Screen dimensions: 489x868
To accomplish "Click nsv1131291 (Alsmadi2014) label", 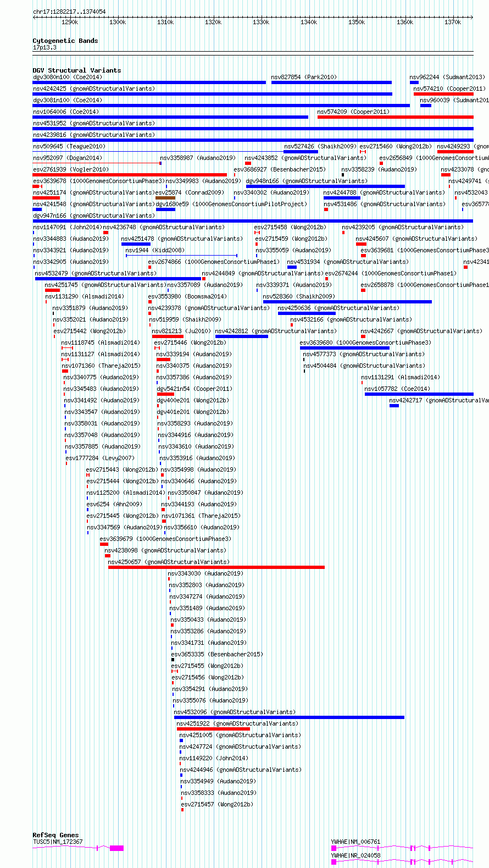I will pos(401,377).
